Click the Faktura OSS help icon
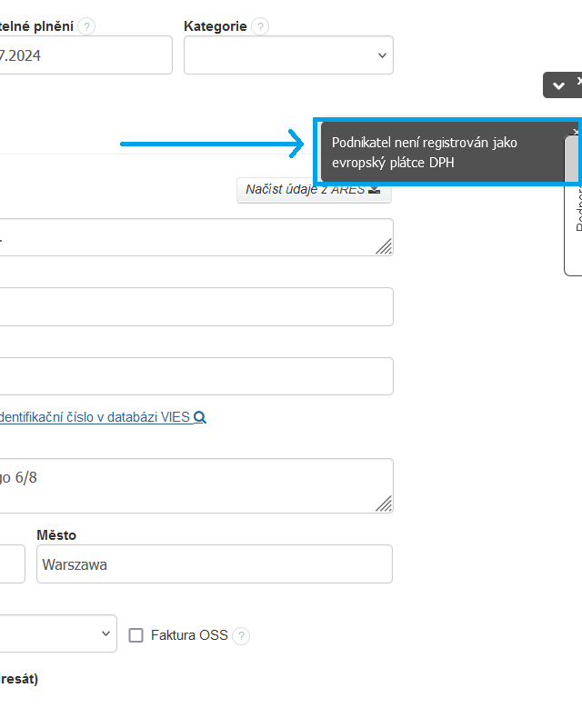582x728 pixels. tap(241, 636)
